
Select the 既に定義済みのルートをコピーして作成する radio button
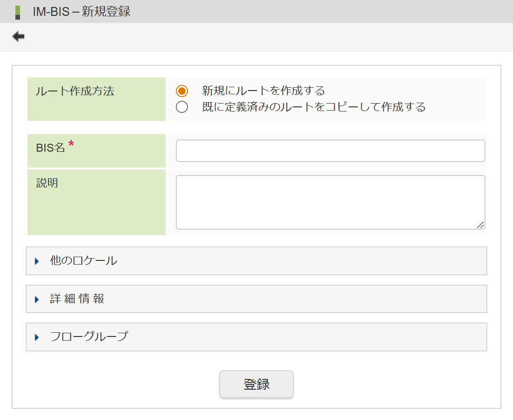[182, 107]
